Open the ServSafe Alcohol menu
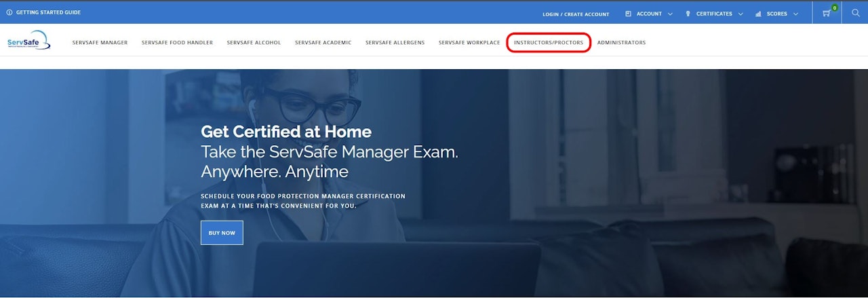The image size is (868, 298). [254, 43]
